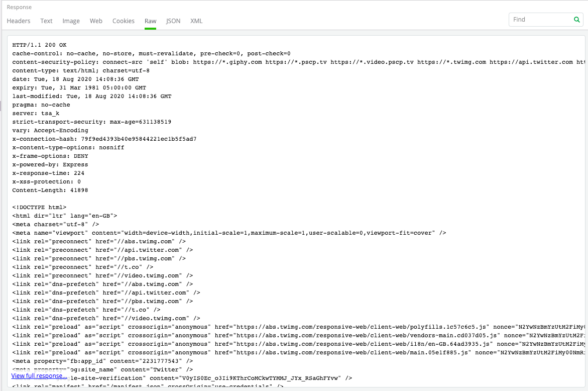
Task: Click the strict-transport-security header line
Action: [91, 122]
